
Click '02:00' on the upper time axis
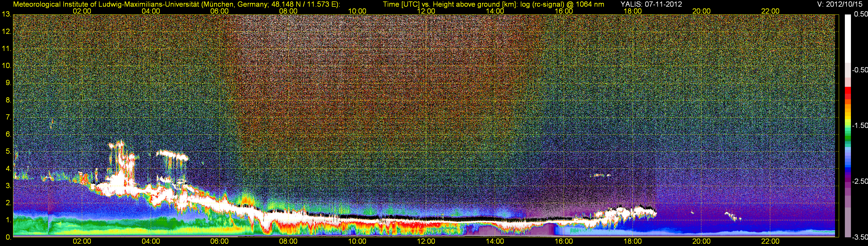click(x=82, y=11)
